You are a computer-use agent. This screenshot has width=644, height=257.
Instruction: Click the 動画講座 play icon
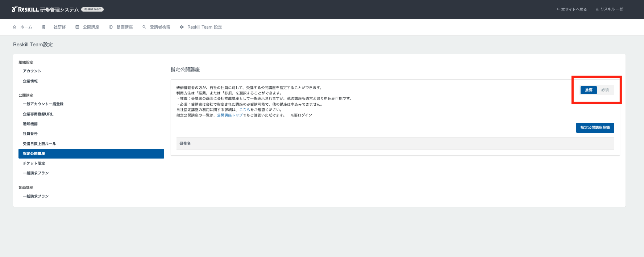point(111,27)
